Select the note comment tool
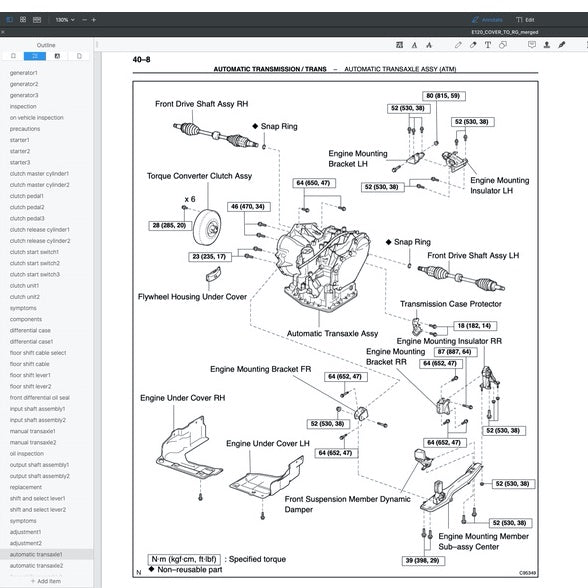Image resolution: width=588 pixels, height=588 pixels. coord(532,45)
